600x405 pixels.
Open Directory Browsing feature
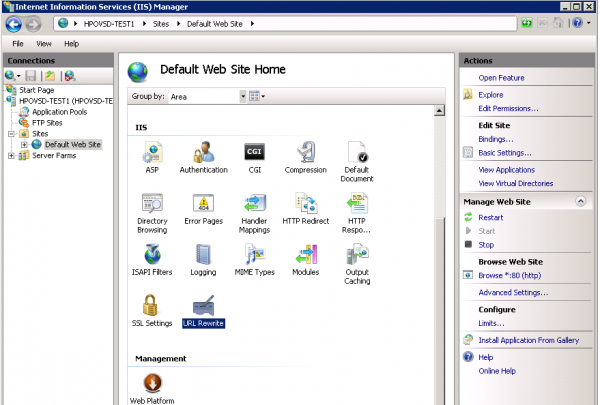(152, 213)
